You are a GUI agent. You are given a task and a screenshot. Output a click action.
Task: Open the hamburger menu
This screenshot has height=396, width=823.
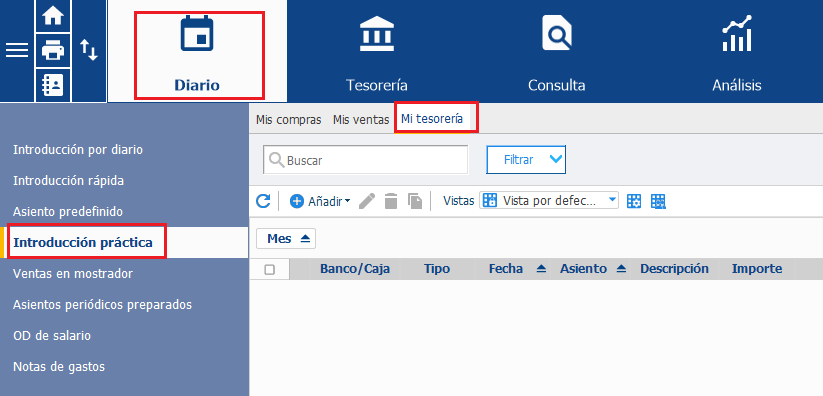pos(17,50)
